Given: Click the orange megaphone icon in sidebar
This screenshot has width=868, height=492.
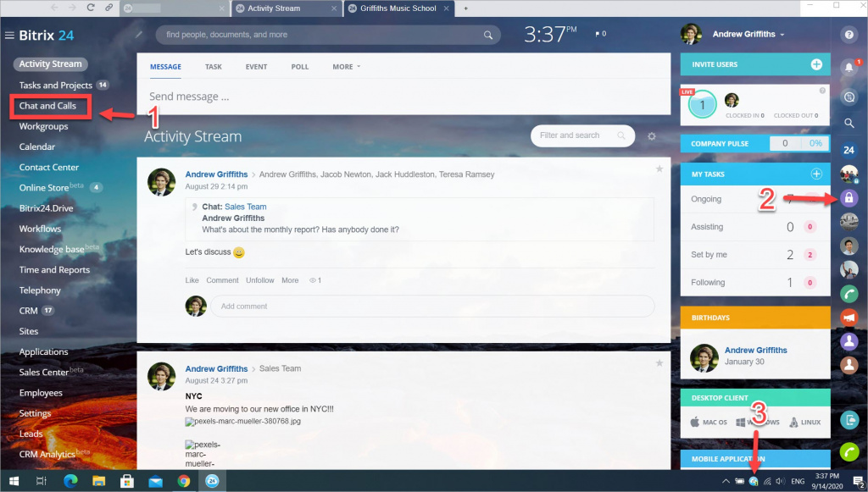Looking at the screenshot, I should [849, 318].
